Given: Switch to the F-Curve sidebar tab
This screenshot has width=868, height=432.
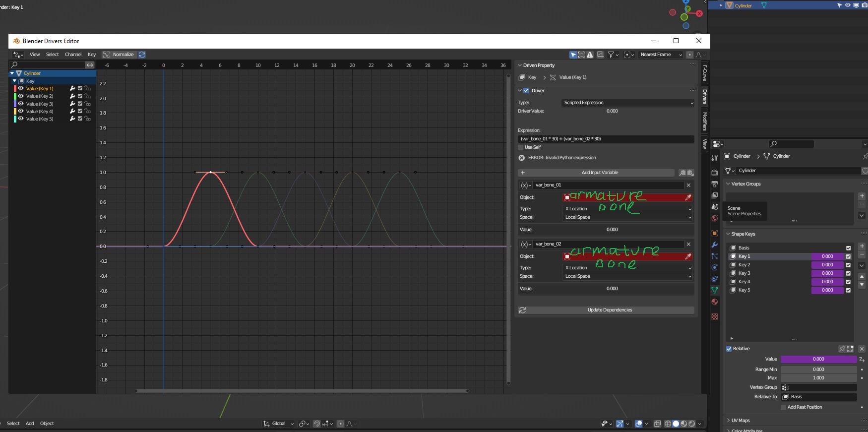Looking at the screenshot, I should click(705, 73).
